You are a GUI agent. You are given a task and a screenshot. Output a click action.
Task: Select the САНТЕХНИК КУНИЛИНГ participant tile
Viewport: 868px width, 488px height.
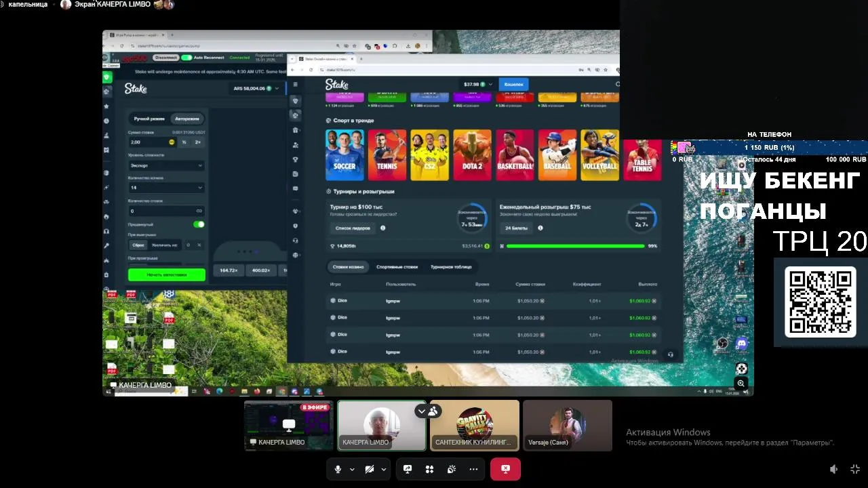[475, 425]
